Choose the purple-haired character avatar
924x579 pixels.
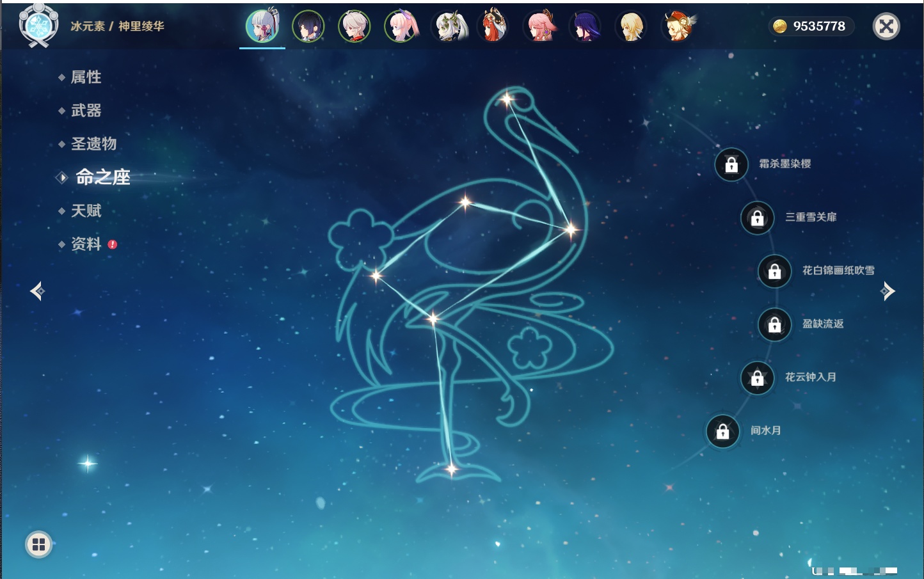point(585,26)
